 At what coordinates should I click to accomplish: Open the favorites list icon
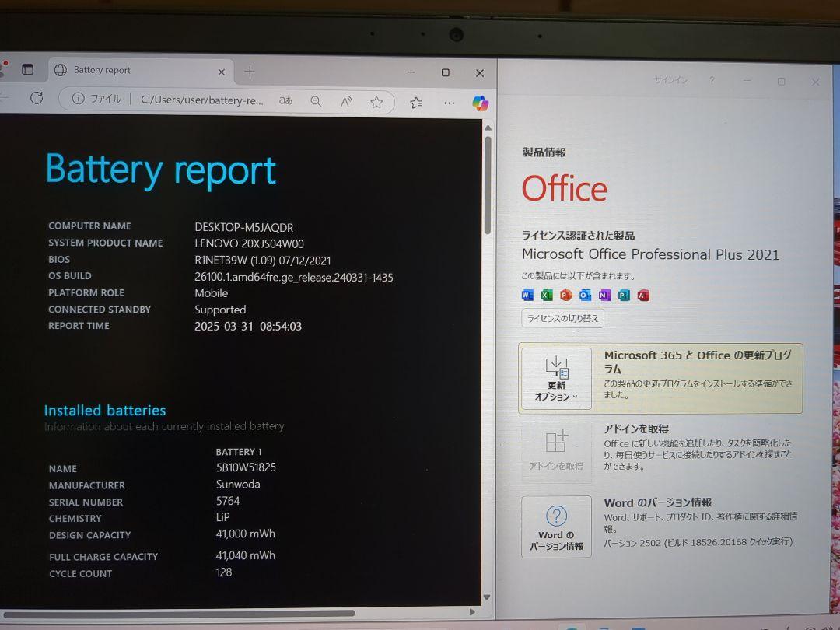click(416, 103)
